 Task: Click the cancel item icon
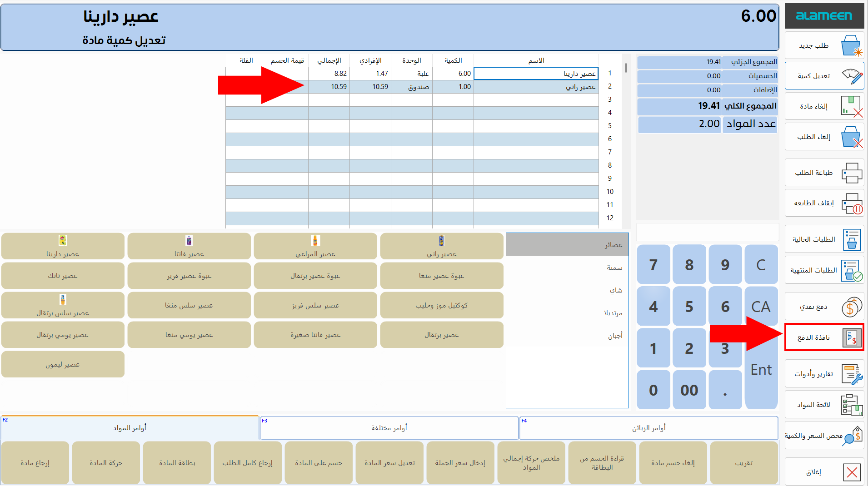851,107
